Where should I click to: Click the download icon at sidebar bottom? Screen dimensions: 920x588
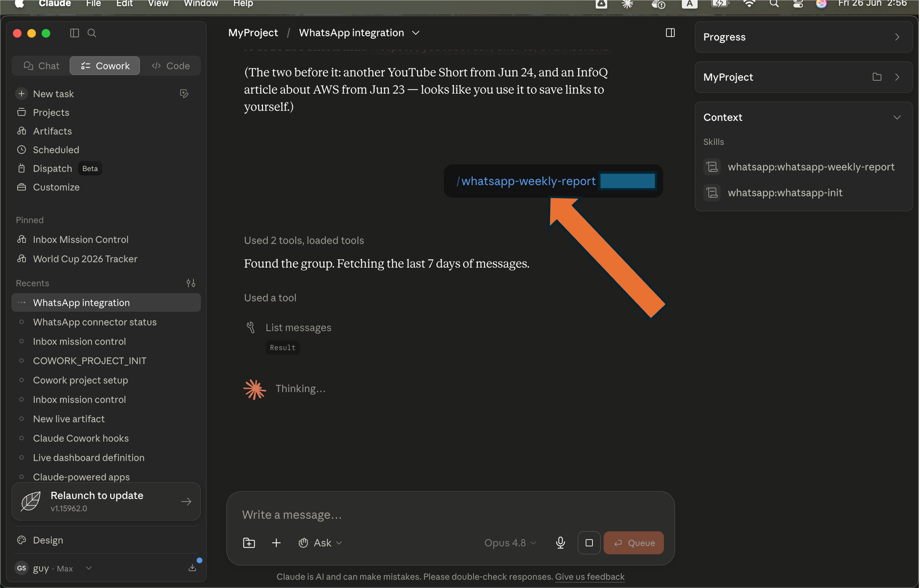point(193,568)
